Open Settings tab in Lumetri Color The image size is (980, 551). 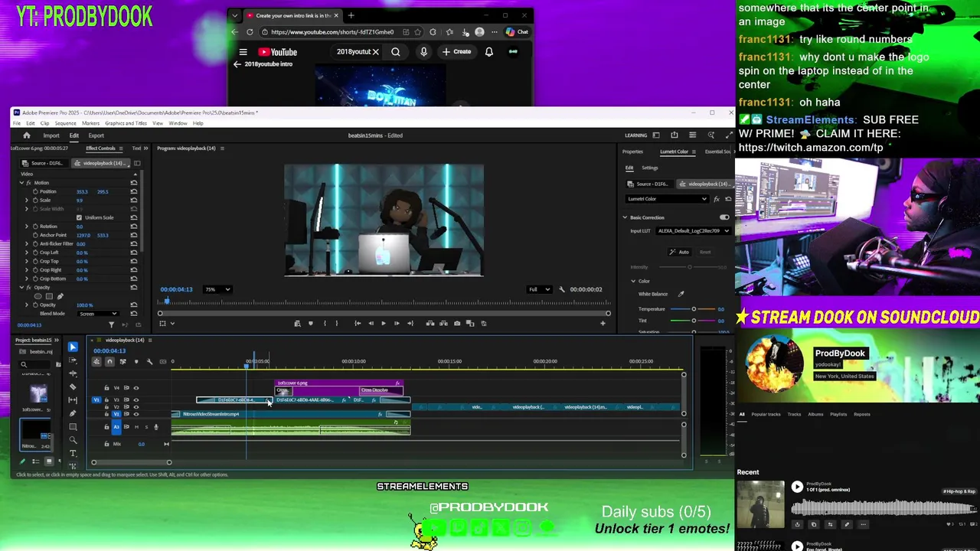coord(650,168)
